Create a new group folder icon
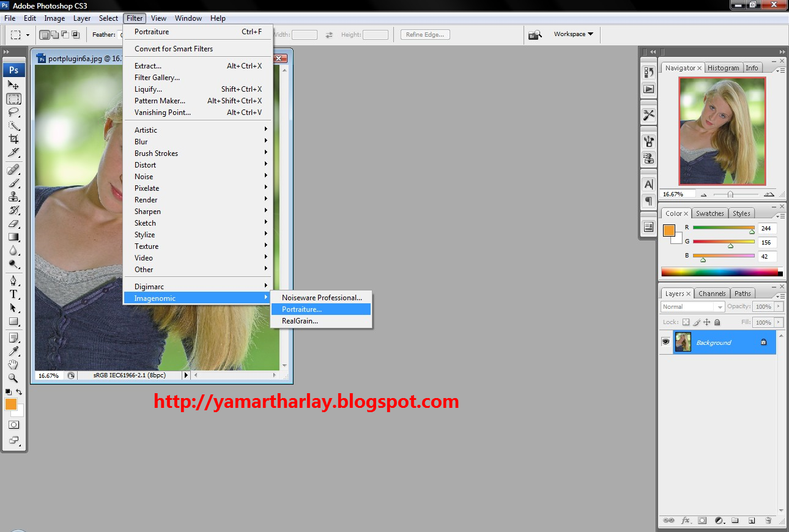Viewport: 789px width, 532px height. pos(735,521)
